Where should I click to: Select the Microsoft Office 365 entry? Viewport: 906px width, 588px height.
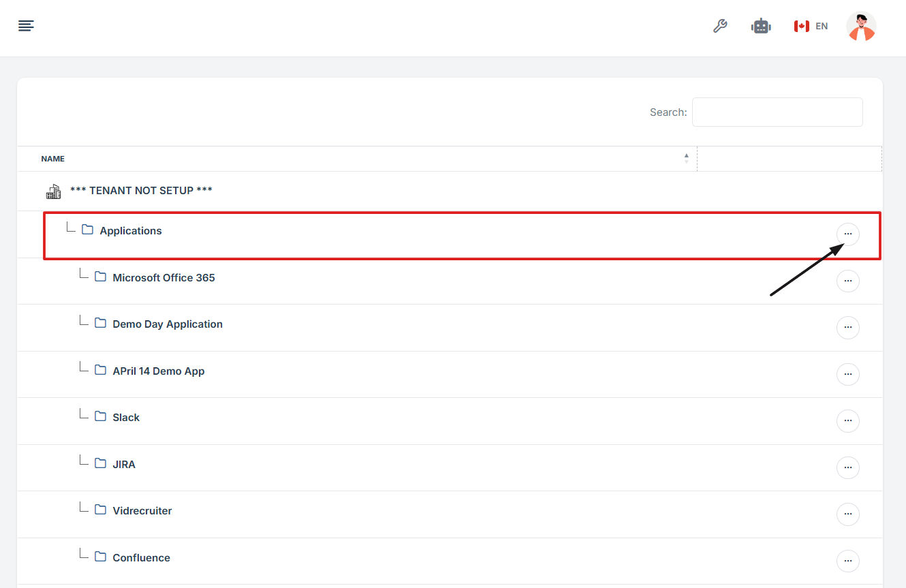pos(163,278)
